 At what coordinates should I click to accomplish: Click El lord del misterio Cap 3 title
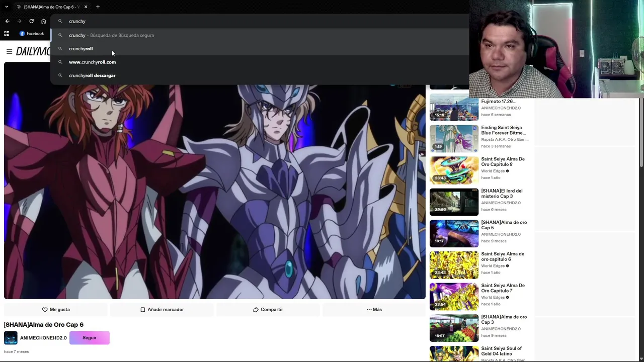[x=502, y=194]
